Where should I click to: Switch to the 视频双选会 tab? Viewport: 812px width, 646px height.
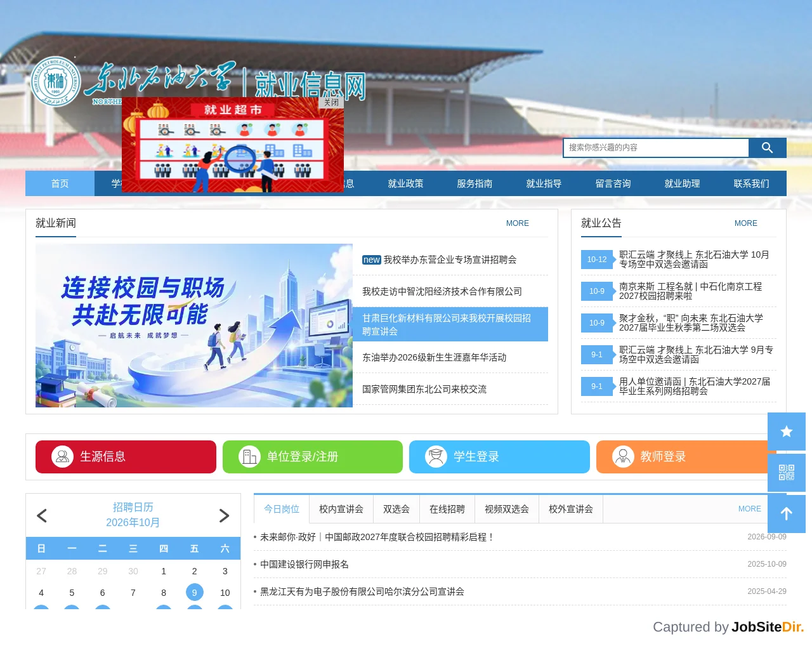point(507,509)
